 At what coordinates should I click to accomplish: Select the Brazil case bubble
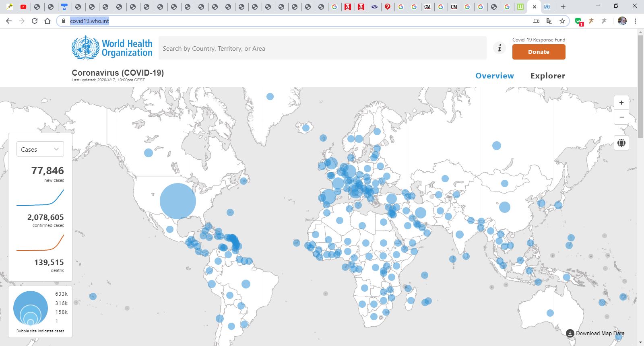click(246, 284)
